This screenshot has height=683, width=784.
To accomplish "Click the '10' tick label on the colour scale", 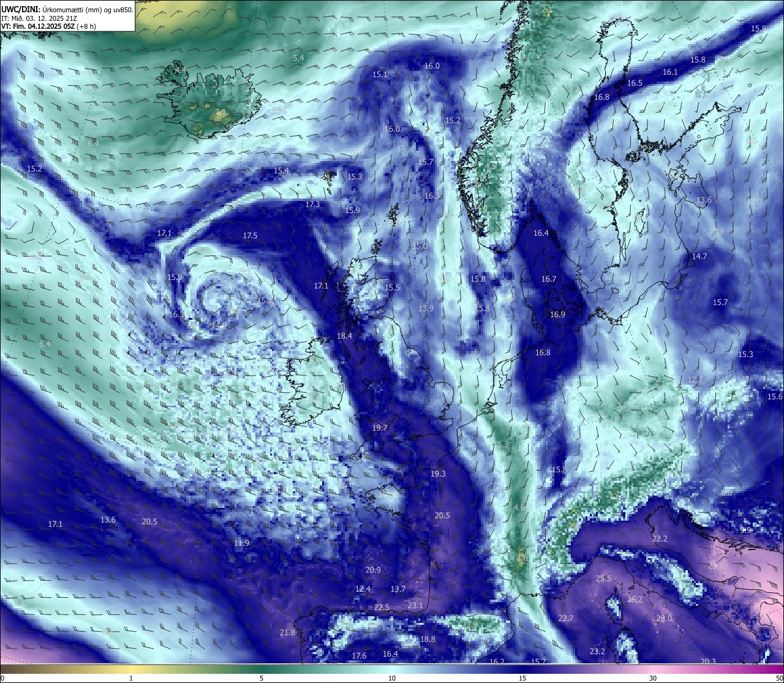I will 391,678.
